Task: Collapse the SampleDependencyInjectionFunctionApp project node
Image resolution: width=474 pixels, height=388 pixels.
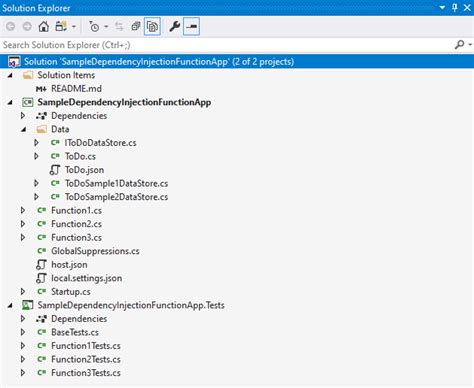Action: [10, 102]
